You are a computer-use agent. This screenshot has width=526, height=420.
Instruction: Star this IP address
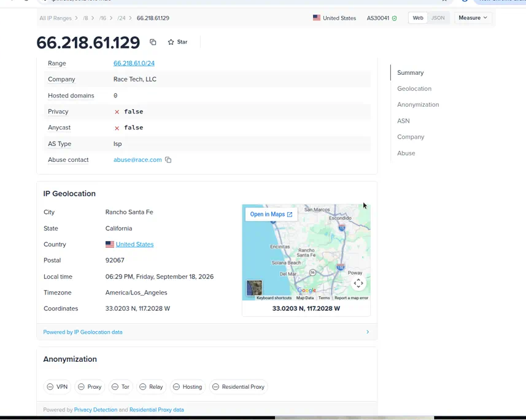pos(178,42)
